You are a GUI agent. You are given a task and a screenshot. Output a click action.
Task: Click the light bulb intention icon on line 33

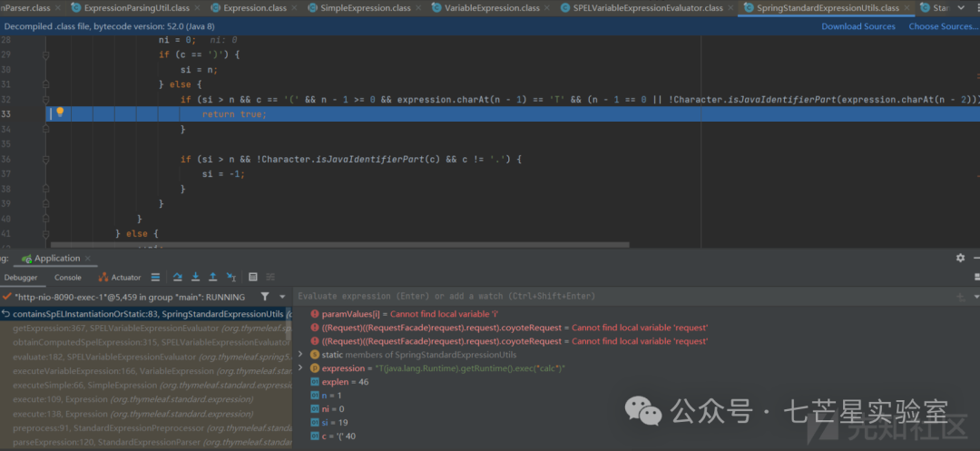point(60,113)
